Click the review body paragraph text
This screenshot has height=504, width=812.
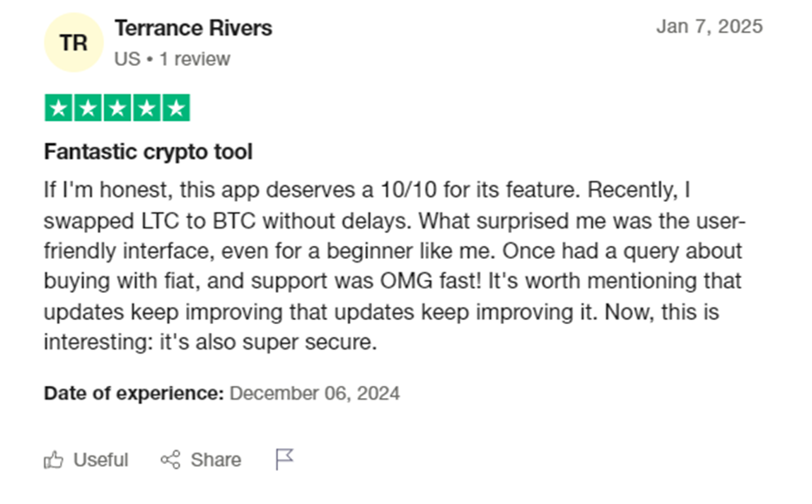click(395, 266)
